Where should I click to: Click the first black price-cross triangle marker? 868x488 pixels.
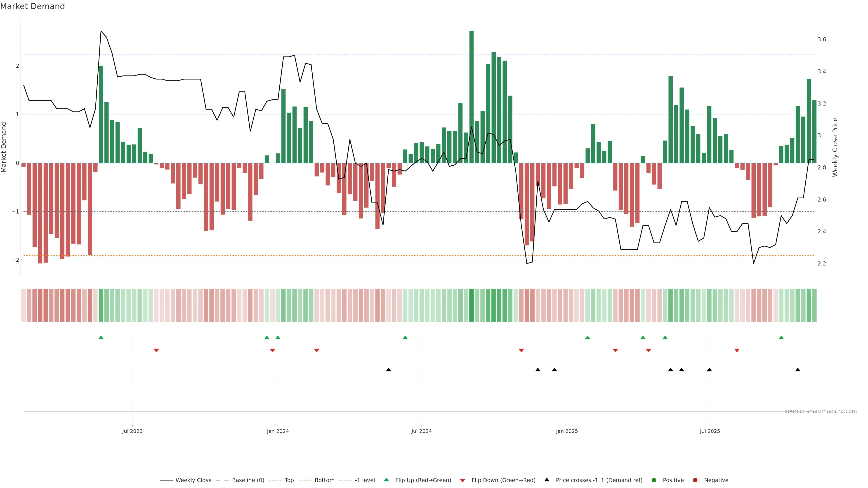coord(389,370)
